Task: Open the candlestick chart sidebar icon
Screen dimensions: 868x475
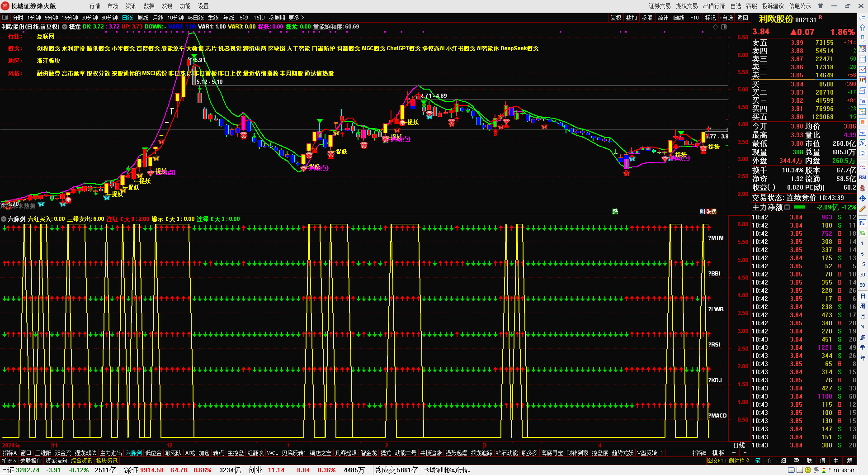Action: click(863, 80)
